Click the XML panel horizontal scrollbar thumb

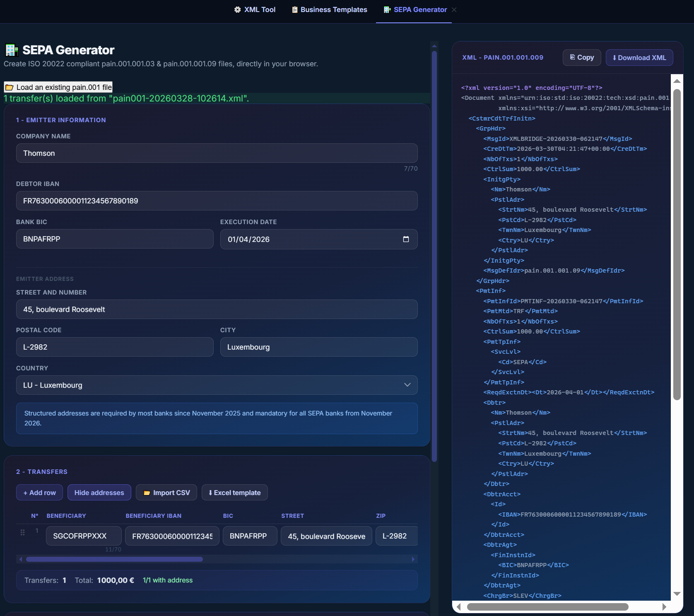(547, 607)
